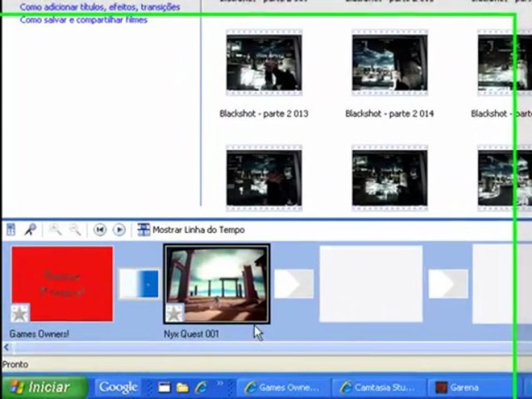Click video effect star on Games Owners! clip
Image resolution: width=532 pixels, height=399 pixels.
point(20,313)
